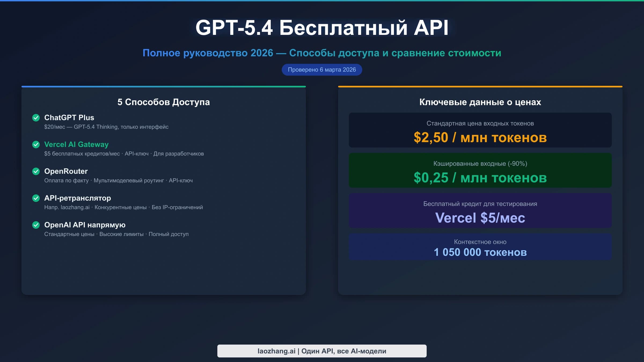Click description '$5 бесплатных кредитов/мес · API-ключ · Для разработчиков'
The height and width of the screenshot is (362, 644).
coord(124,154)
